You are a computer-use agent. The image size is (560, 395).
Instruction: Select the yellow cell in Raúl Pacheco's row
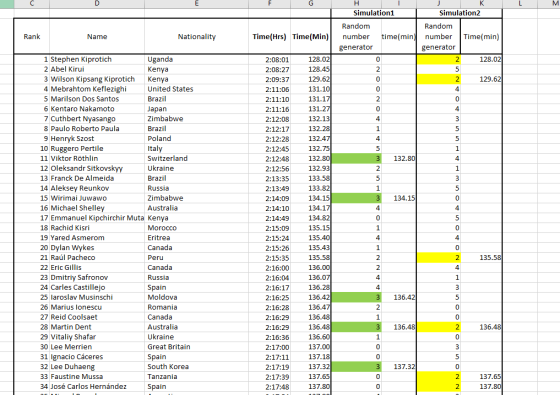pos(439,258)
